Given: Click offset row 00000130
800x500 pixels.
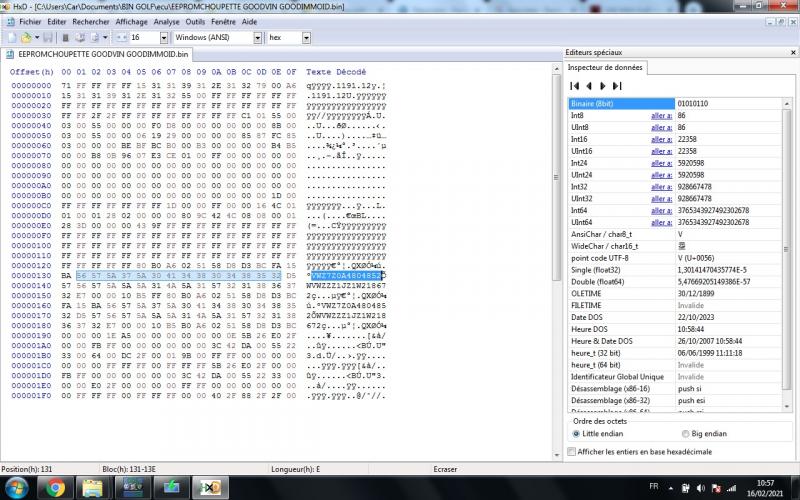Looking at the screenshot, I should (x=31, y=276).
